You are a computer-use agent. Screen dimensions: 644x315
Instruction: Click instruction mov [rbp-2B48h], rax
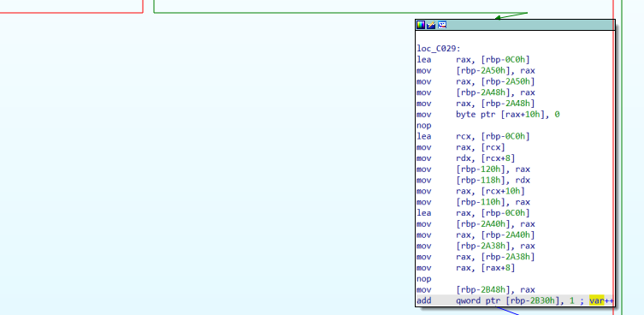pyautogui.click(x=476, y=290)
